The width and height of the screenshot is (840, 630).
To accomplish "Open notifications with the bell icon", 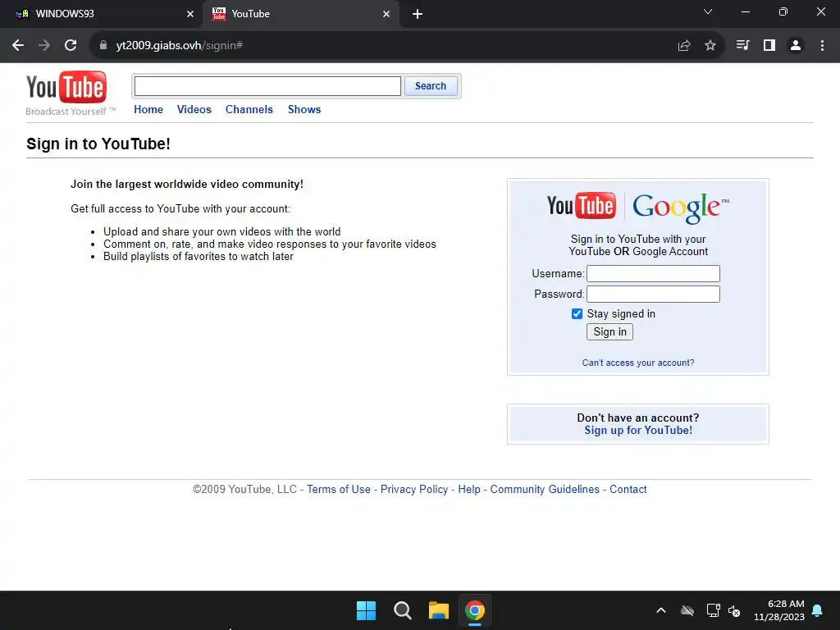I will click(818, 610).
